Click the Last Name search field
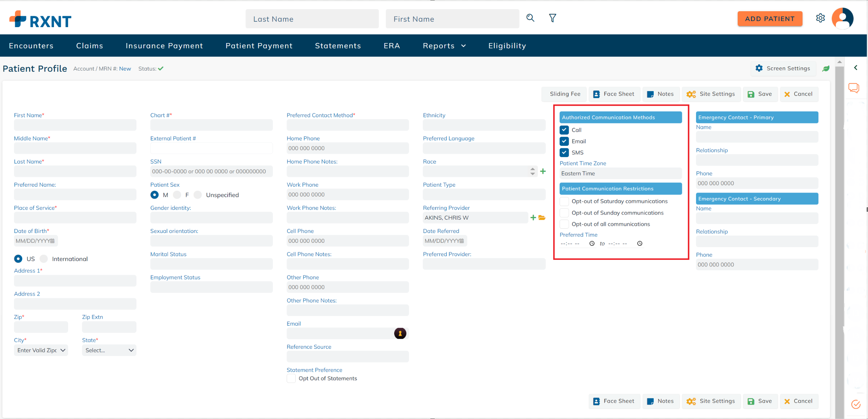868x419 pixels. coord(312,19)
